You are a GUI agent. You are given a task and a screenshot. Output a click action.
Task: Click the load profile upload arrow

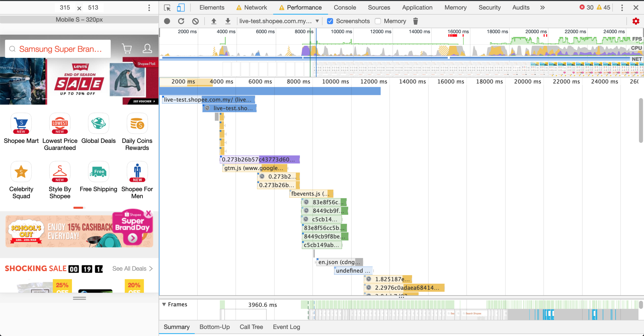coord(214,21)
